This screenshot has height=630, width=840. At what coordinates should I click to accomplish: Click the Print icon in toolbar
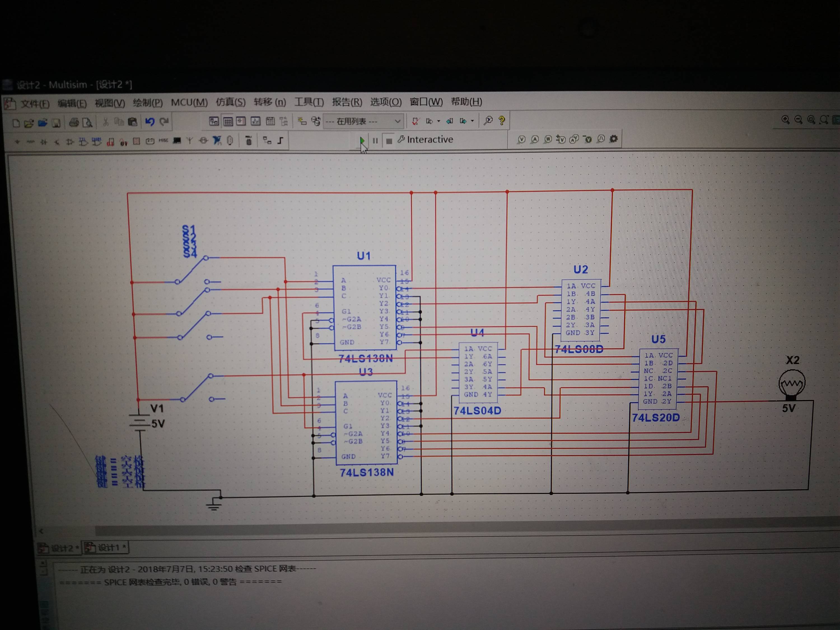(74, 122)
